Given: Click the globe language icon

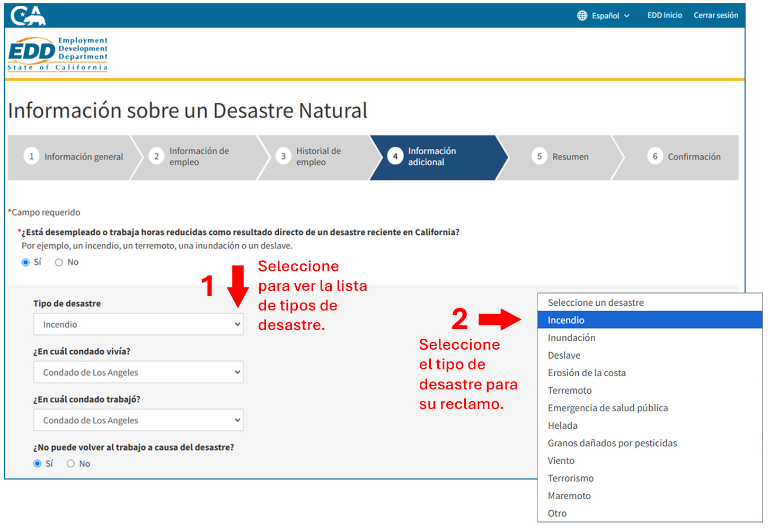Looking at the screenshot, I should coord(579,15).
